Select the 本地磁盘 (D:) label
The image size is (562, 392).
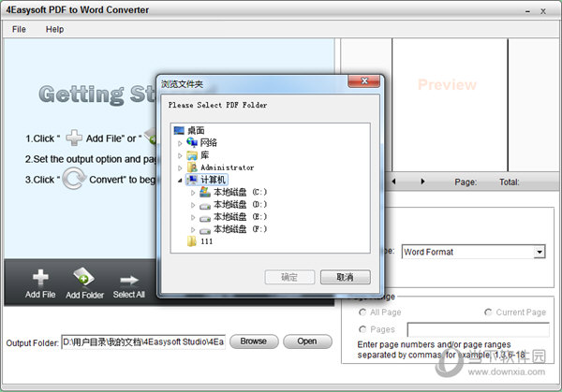point(240,204)
